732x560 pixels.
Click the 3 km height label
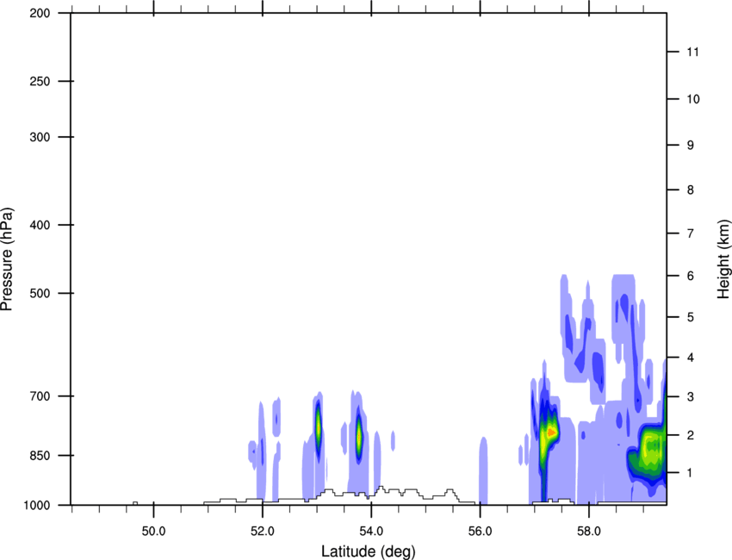(x=691, y=397)
